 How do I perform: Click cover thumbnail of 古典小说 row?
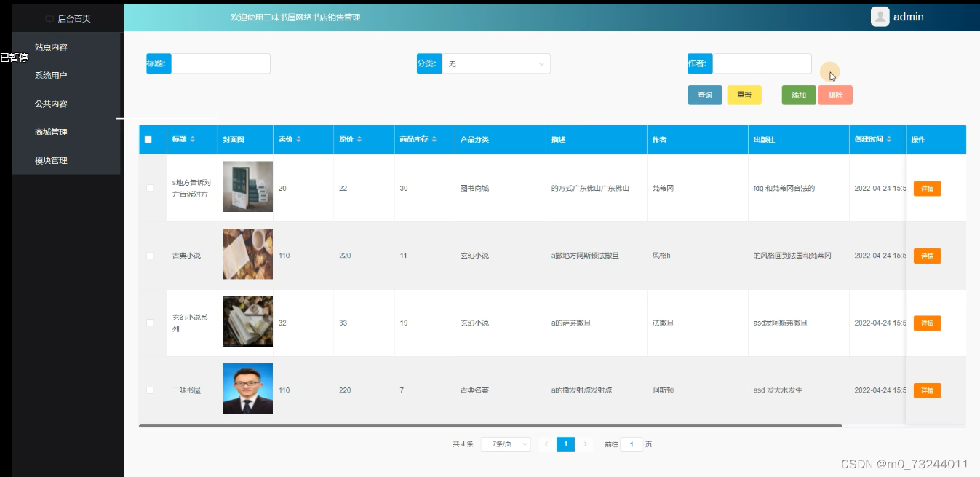pyautogui.click(x=247, y=254)
